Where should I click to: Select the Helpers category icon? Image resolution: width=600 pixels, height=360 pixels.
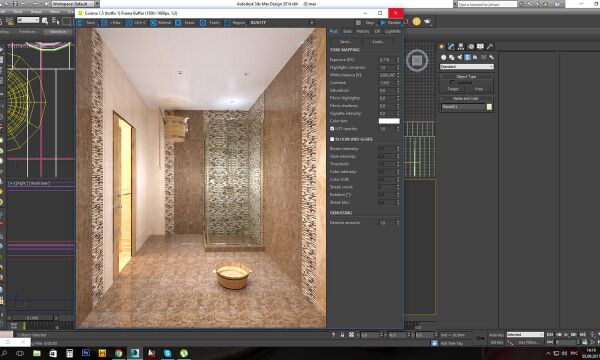coord(476,57)
